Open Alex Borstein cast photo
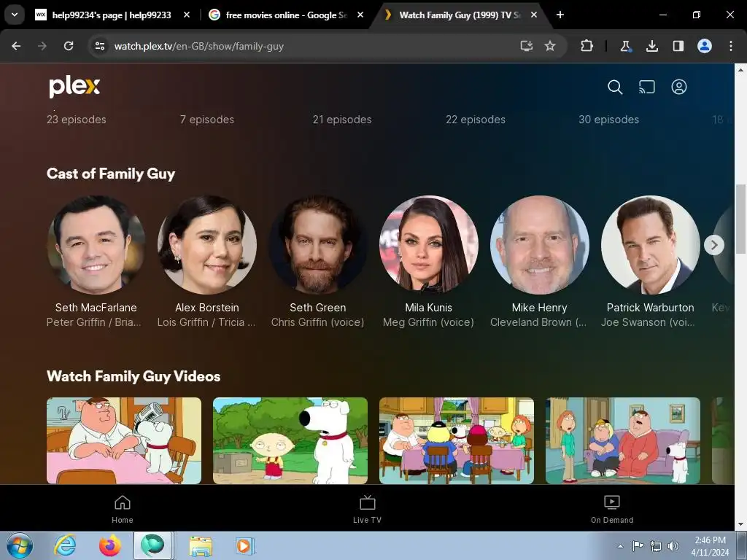747x560 pixels. click(x=206, y=244)
